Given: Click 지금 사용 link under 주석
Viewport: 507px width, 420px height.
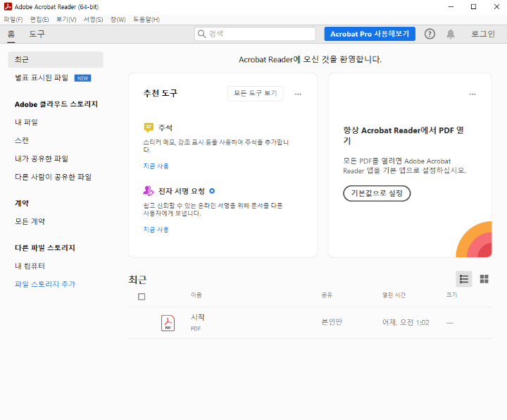Looking at the screenshot, I should tap(156, 166).
